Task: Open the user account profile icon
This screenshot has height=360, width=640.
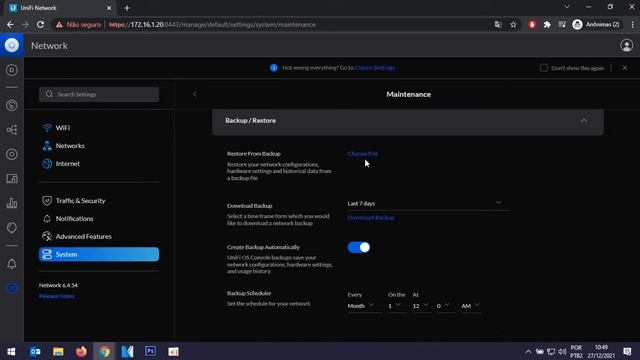Action: [x=627, y=45]
